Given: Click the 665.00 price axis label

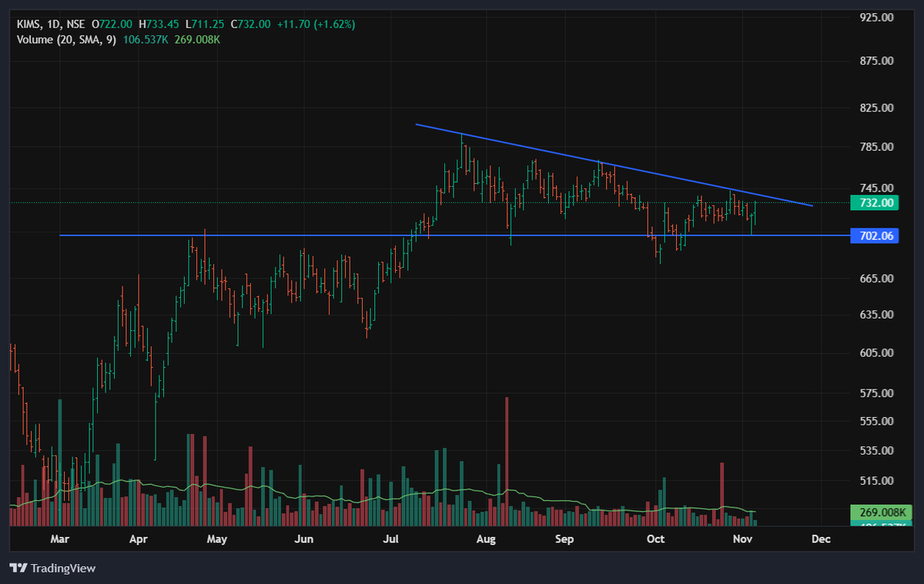Looking at the screenshot, I should click(x=875, y=279).
